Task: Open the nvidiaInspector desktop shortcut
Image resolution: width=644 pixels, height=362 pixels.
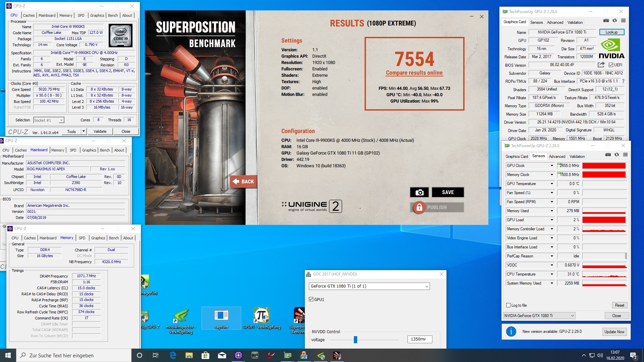Action: [181, 321]
